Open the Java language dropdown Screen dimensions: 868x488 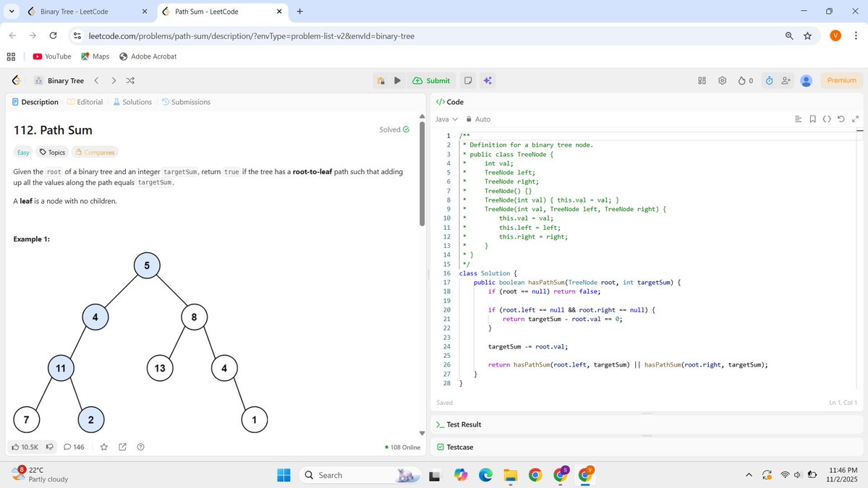pos(446,119)
